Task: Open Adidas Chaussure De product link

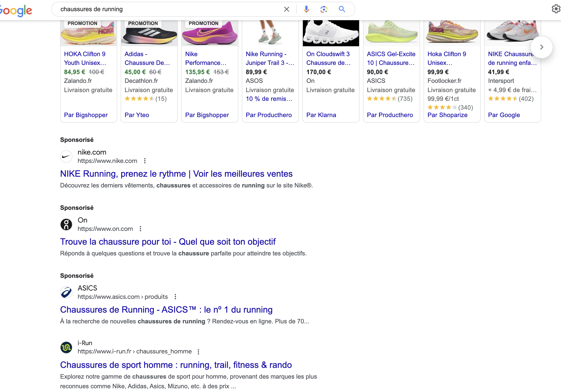Action: tap(147, 58)
